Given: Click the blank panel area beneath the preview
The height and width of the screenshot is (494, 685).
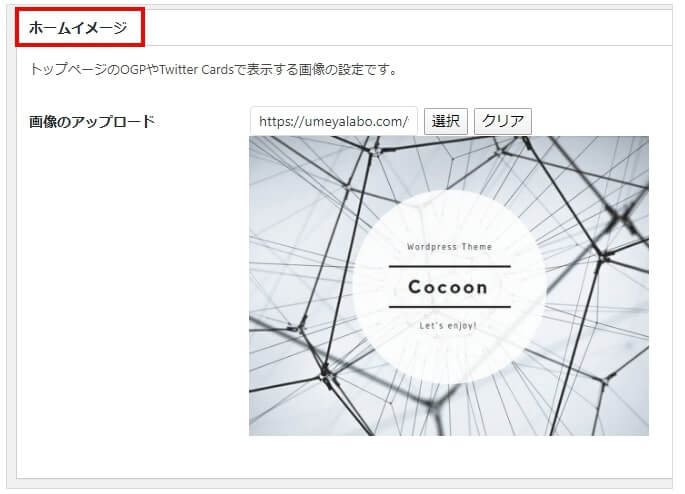Looking at the screenshot, I should tap(449, 456).
